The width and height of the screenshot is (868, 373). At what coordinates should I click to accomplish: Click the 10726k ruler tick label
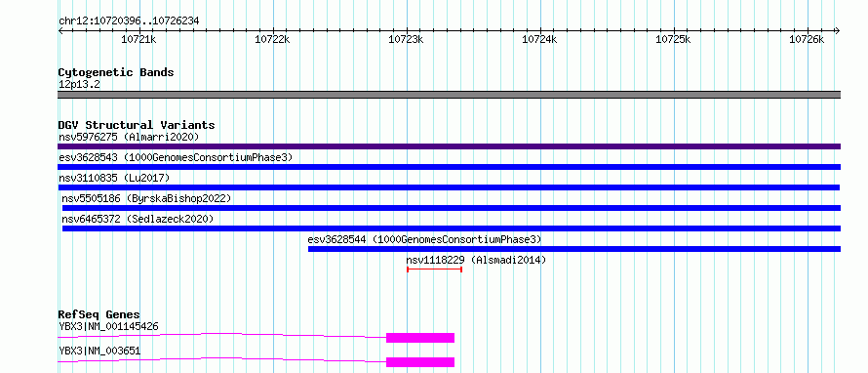tap(808, 39)
